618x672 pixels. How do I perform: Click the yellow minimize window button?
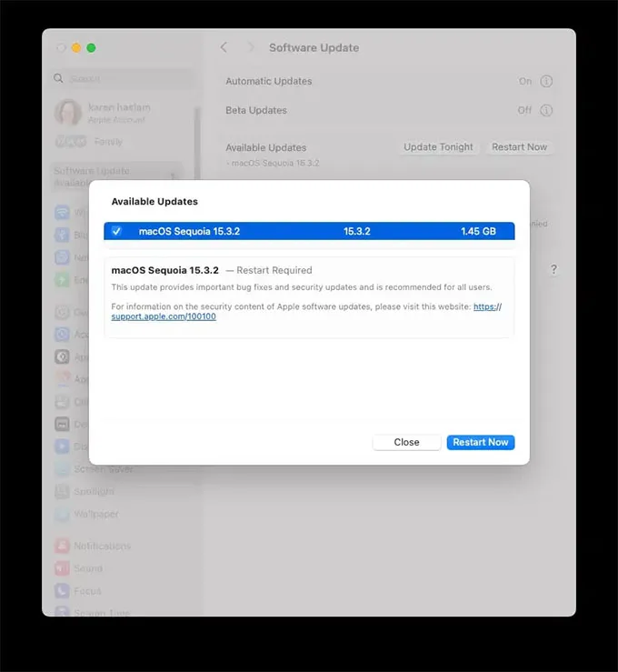tap(76, 47)
